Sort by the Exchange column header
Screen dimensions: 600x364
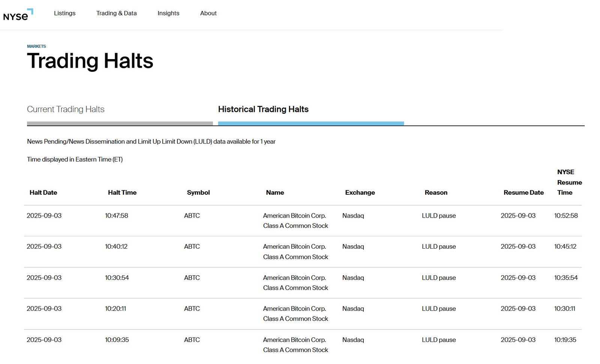point(360,192)
